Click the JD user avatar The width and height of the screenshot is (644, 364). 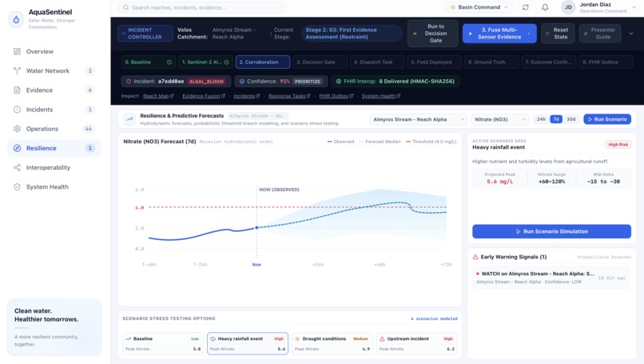click(568, 7)
